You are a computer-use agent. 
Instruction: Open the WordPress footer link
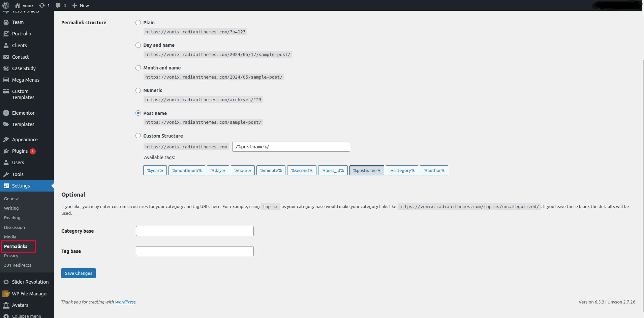point(125,302)
